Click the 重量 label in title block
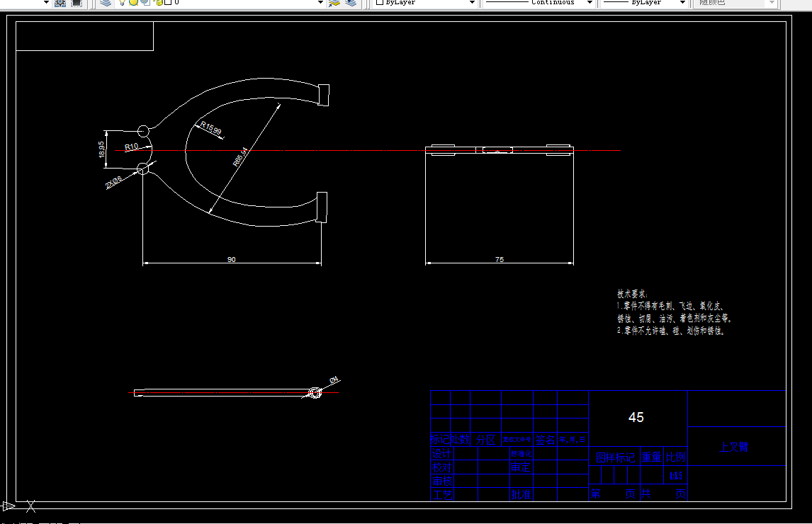Viewport: 812px width, 524px height. [x=651, y=457]
